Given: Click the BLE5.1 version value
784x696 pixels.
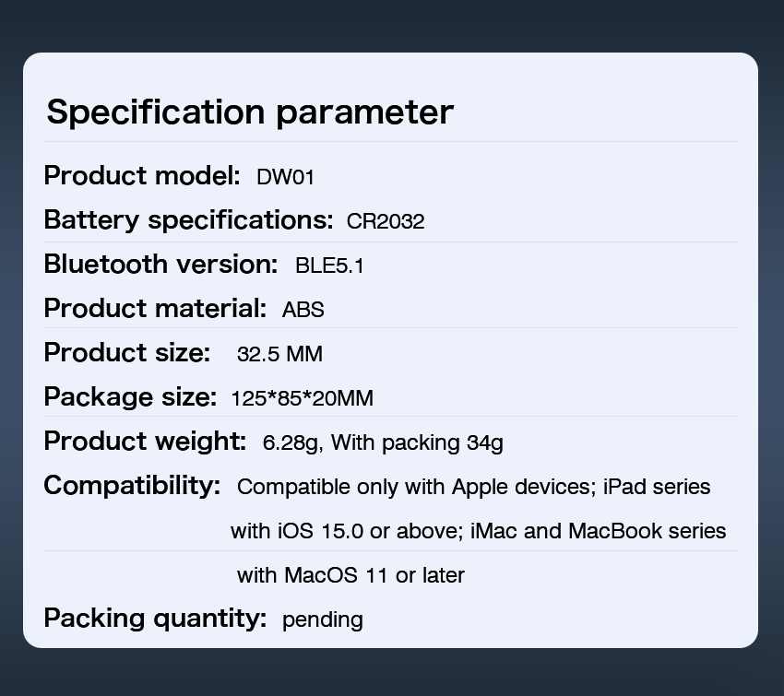Looking at the screenshot, I should (x=329, y=266).
